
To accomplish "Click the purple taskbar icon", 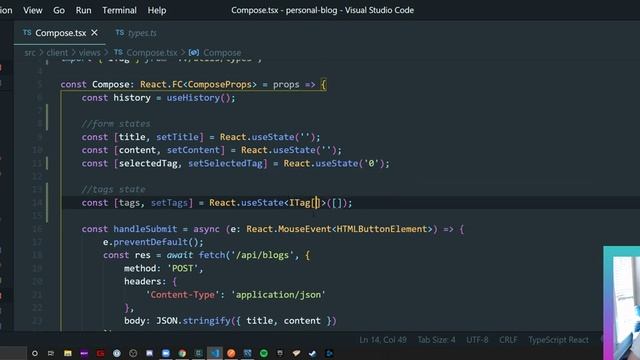I will pyautogui.click(x=84, y=353).
